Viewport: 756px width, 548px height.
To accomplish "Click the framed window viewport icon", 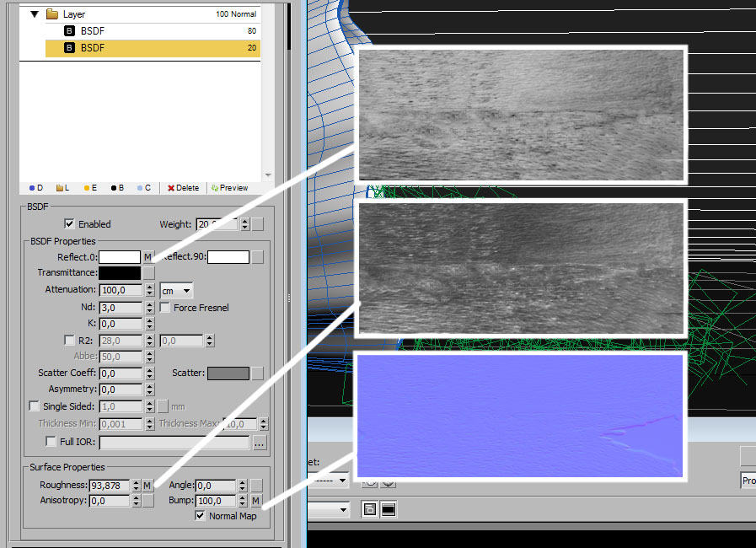I will click(x=370, y=509).
